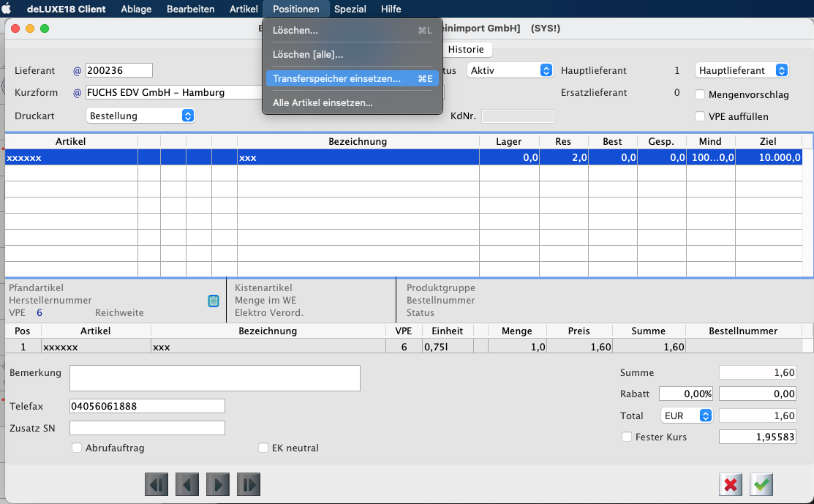Expand the Hauptlieferant dropdown
Image resolution: width=814 pixels, height=504 pixels.
tap(742, 70)
